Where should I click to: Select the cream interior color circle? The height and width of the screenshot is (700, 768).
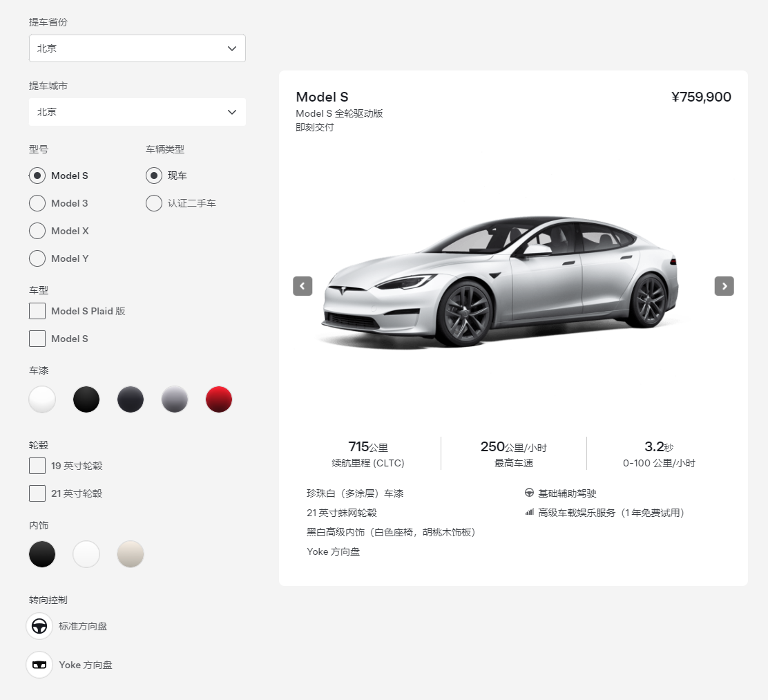click(131, 554)
